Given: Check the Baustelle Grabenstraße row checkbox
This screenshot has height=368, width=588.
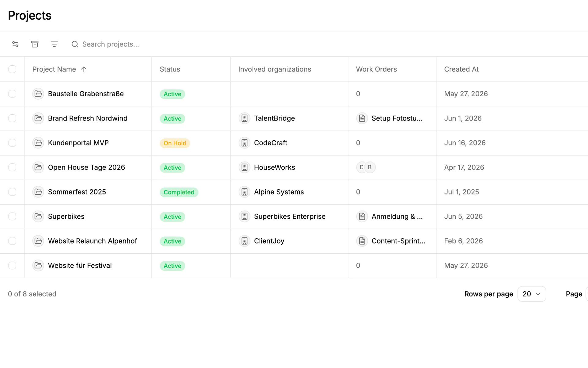Looking at the screenshot, I should (x=12, y=94).
